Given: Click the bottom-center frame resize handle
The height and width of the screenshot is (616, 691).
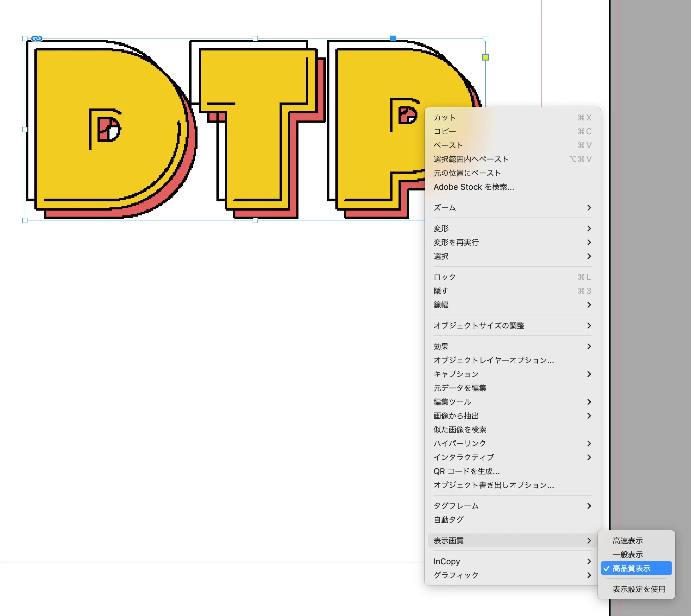Looking at the screenshot, I should coord(255,220).
